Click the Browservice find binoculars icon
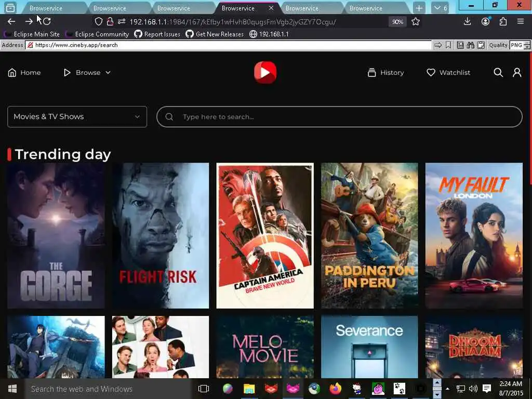 [x=470, y=45]
